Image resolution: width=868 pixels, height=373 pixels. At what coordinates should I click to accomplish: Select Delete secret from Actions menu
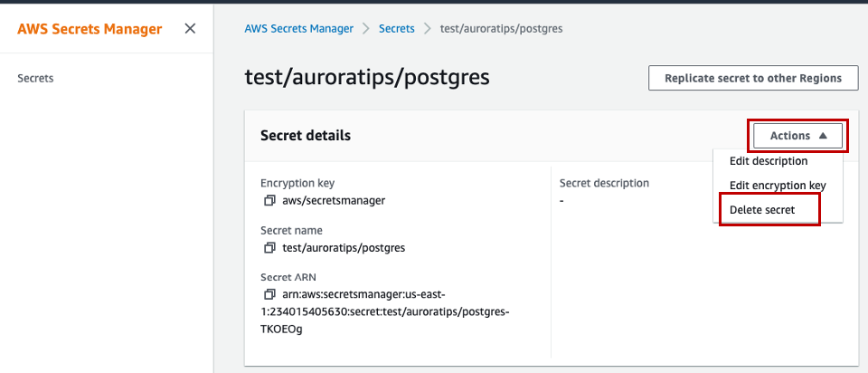click(x=761, y=210)
